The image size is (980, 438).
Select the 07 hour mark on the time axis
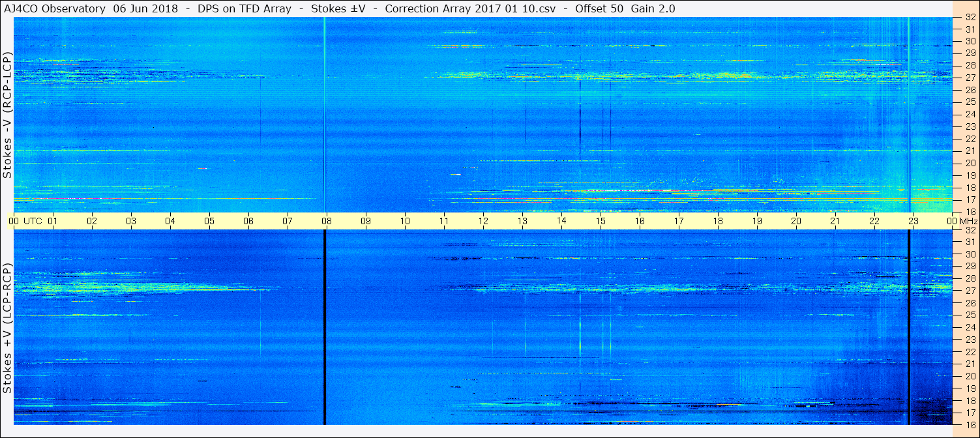[x=288, y=221]
